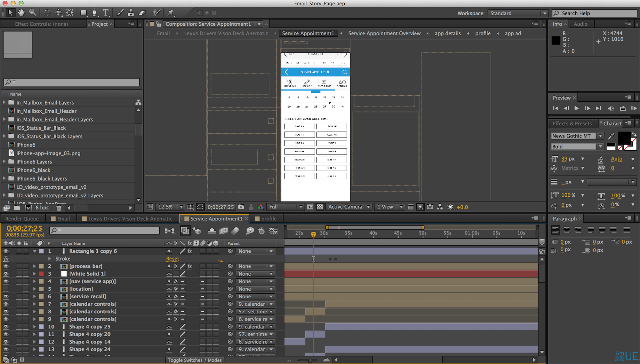The width and height of the screenshot is (640, 364).
Task: Expand the In_Mailbox_Email Layers folder
Action: pyautogui.click(x=4, y=102)
